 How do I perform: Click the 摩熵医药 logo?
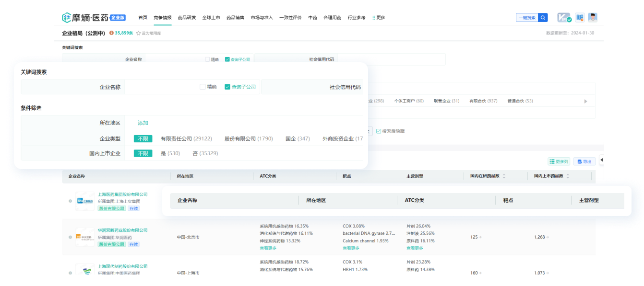pyautogui.click(x=94, y=18)
